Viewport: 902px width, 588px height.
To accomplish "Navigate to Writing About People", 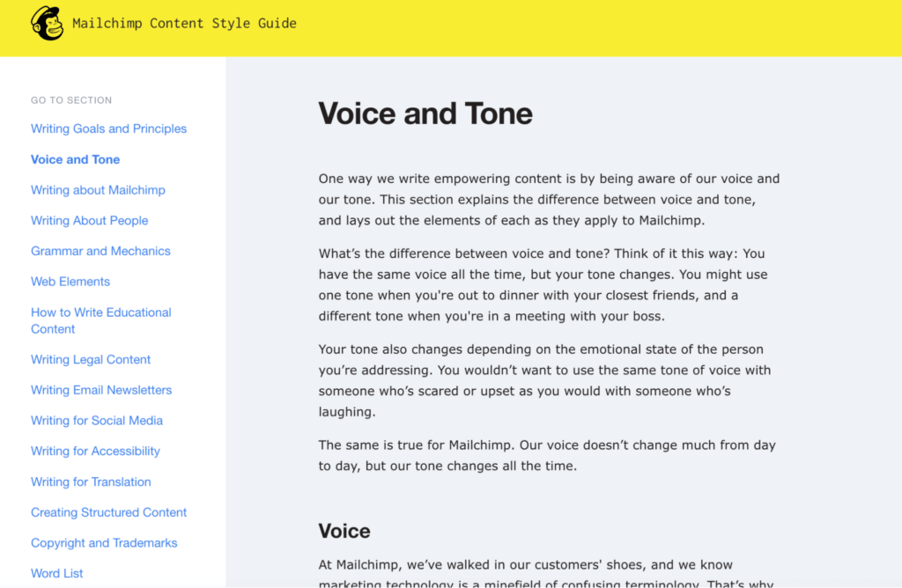I will [89, 220].
